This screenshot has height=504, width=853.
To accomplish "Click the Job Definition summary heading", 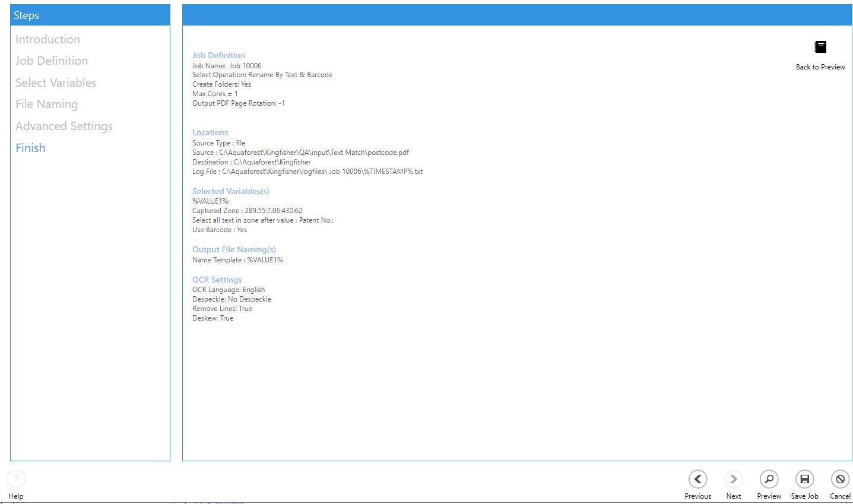I will (x=218, y=55).
